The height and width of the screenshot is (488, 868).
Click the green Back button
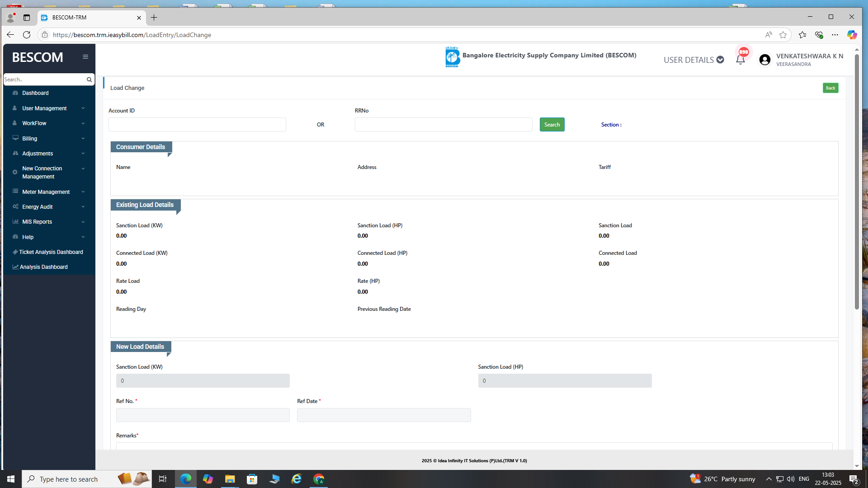(830, 88)
